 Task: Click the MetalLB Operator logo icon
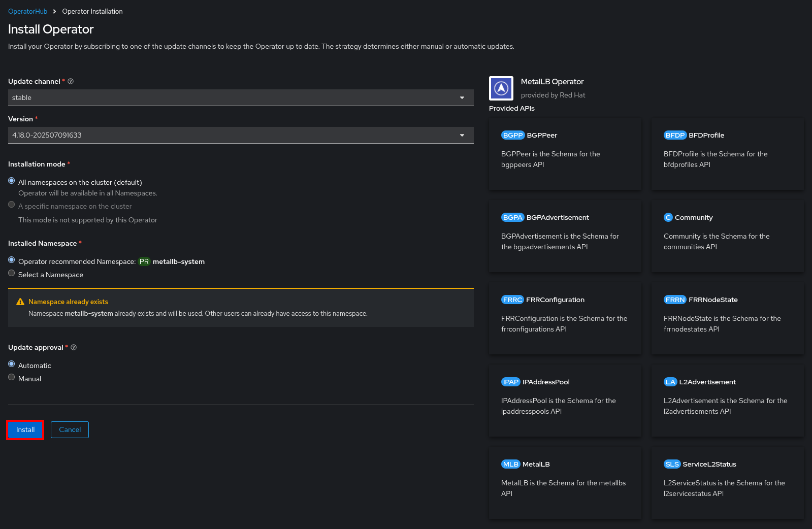501,88
